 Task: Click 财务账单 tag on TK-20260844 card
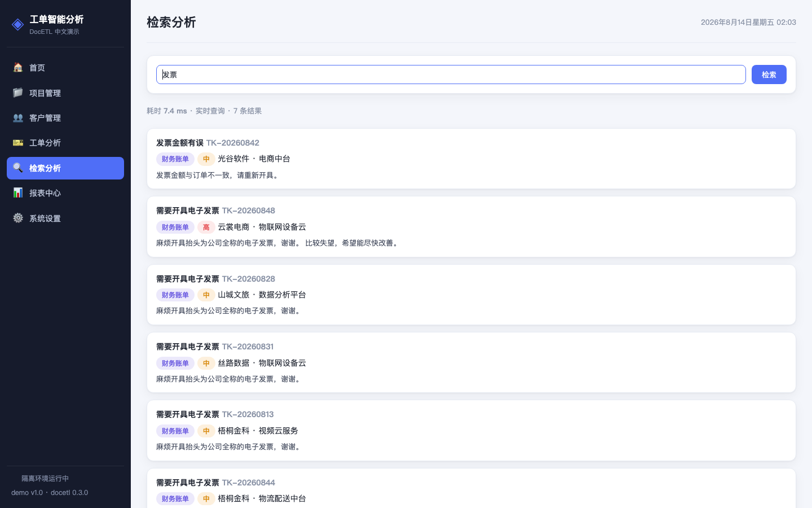coord(175,498)
